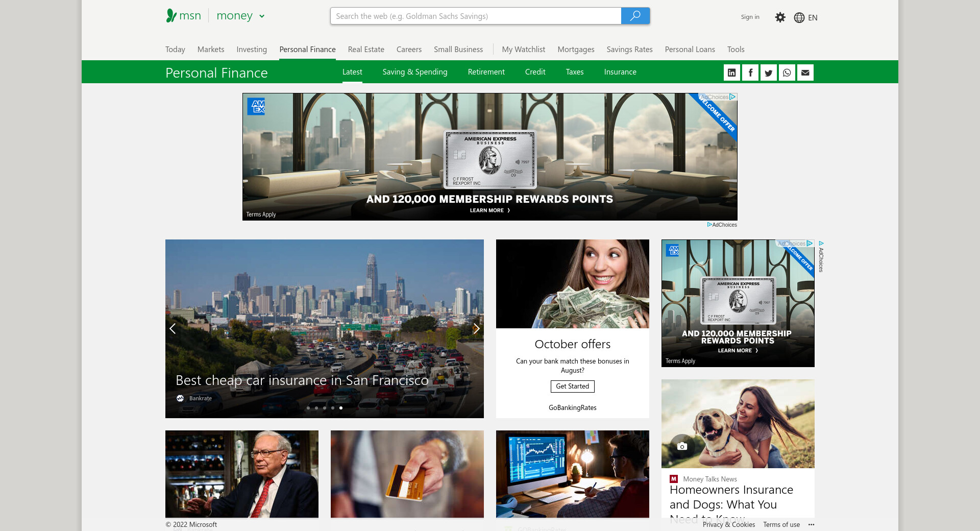
Task: Focus the Search the web field
Action: (475, 16)
